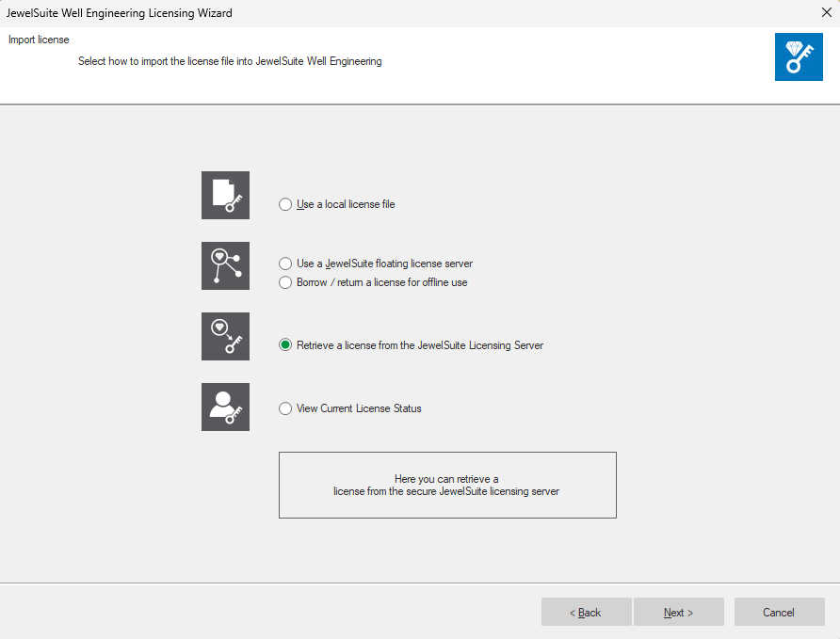
Task: Click the user license status icon
Action: point(225,407)
